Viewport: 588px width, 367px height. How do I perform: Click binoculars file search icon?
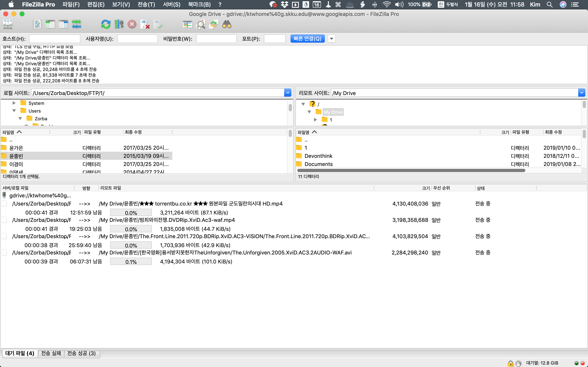(227, 24)
